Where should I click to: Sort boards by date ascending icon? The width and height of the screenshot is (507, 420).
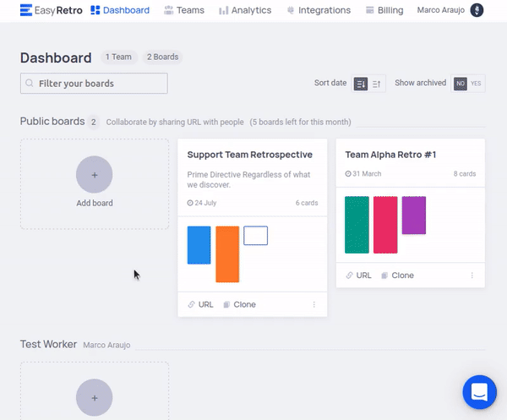377,84
